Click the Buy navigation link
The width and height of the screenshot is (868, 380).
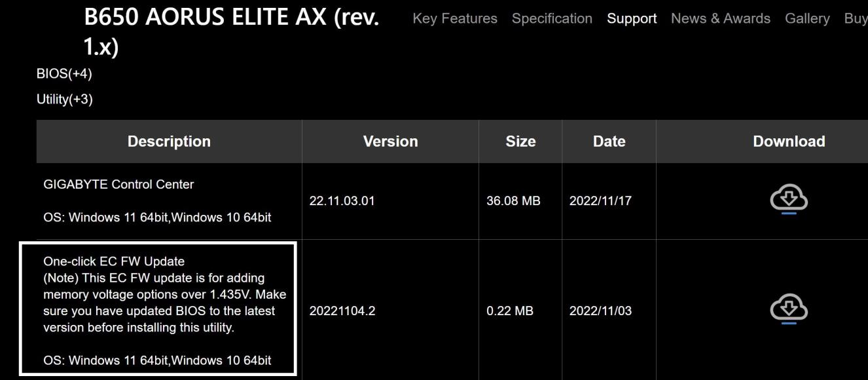click(x=856, y=19)
